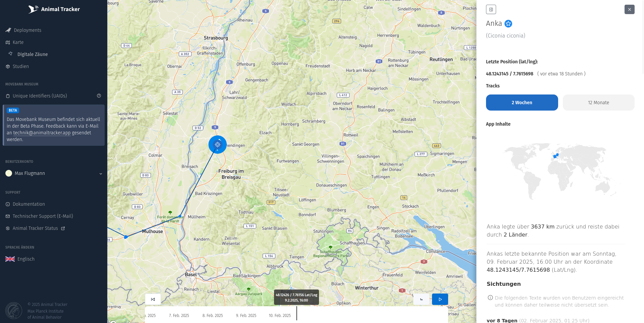Switch tracks to 12 Monate

coord(599,103)
